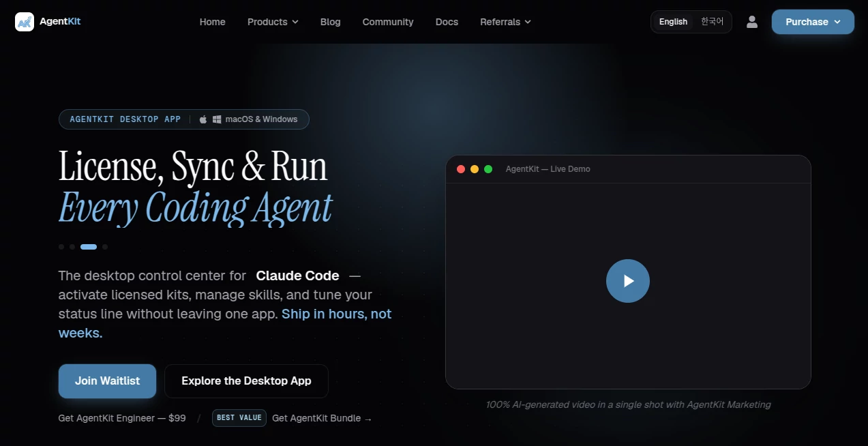Follow the Get AgentKit Bundle link
This screenshot has height=446, width=868.
(322, 418)
